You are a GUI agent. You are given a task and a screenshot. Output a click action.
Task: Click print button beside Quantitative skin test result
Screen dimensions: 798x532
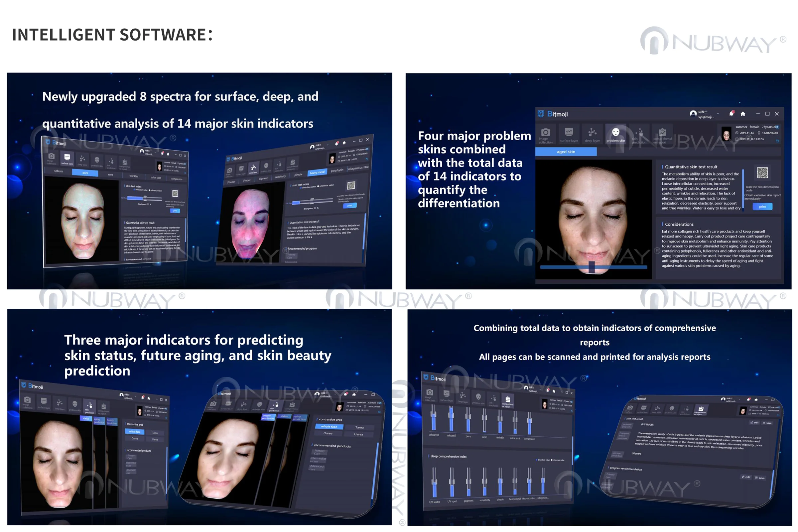762,207
